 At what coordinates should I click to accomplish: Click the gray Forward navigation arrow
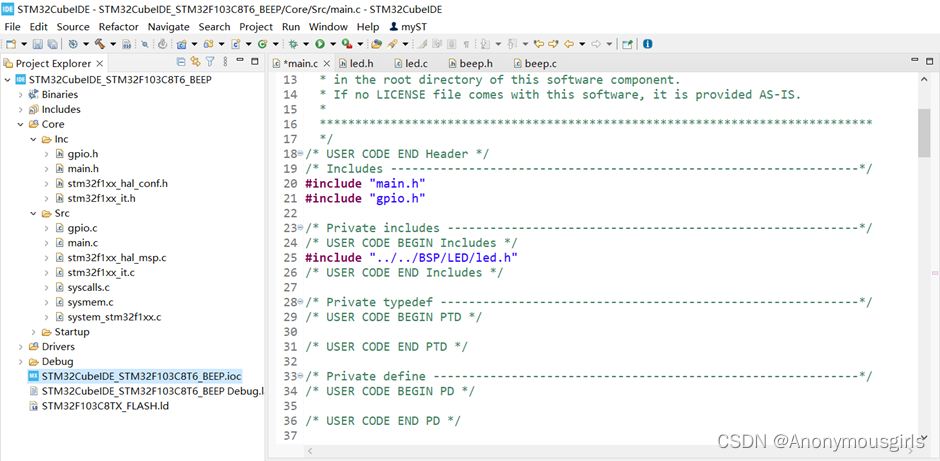(x=596, y=44)
